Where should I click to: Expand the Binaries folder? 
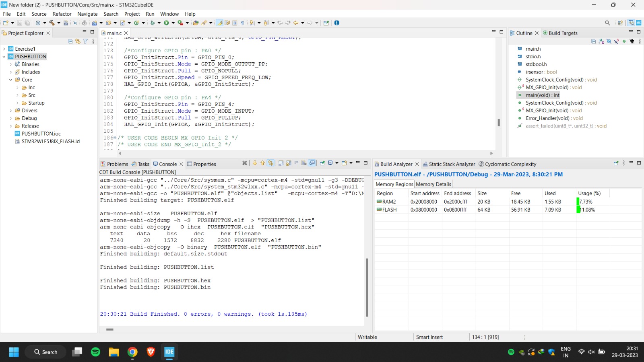pos(11,64)
